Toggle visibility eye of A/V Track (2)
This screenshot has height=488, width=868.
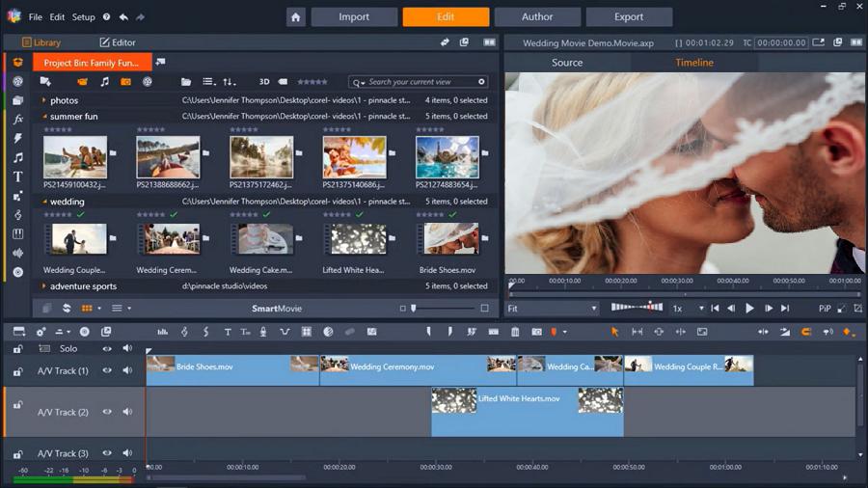107,412
